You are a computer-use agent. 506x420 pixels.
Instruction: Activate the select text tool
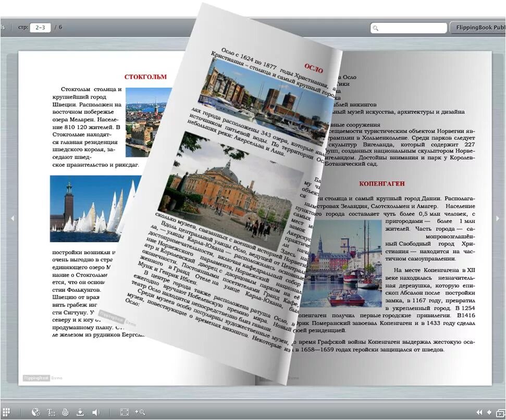tap(51, 412)
